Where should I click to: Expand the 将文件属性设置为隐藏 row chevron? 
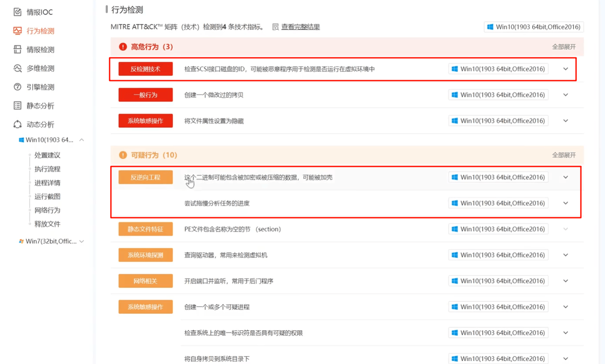pyautogui.click(x=566, y=120)
